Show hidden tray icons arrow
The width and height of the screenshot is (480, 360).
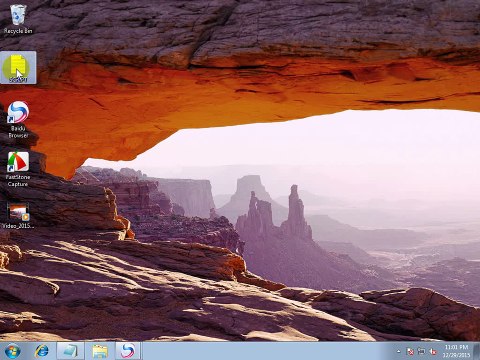point(399,351)
